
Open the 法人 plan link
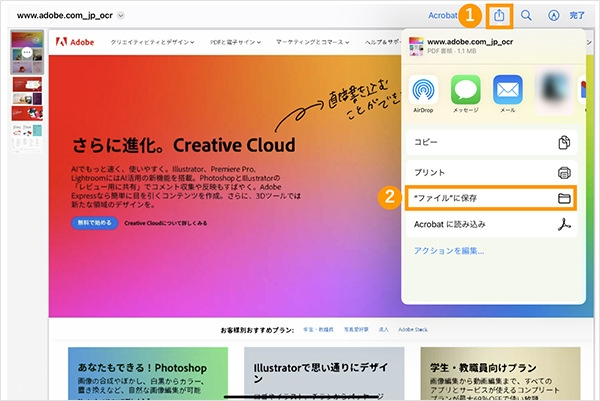[x=383, y=329]
